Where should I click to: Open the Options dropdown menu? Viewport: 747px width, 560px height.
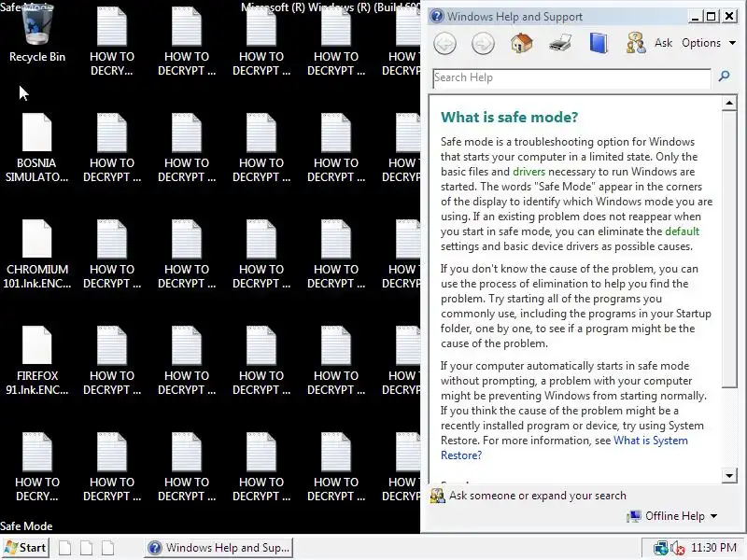709,43
